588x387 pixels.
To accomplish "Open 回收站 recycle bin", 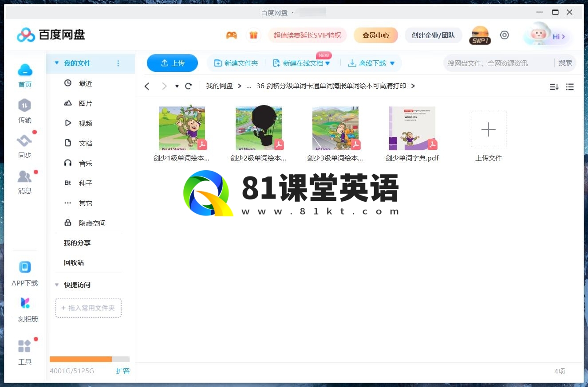I will [x=74, y=263].
